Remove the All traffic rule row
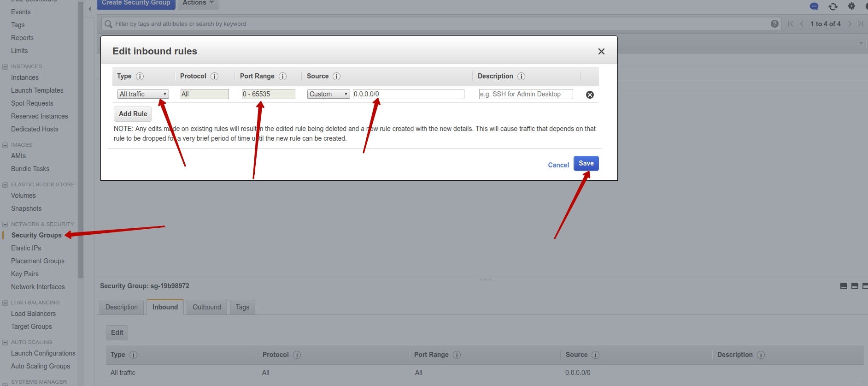 point(590,95)
